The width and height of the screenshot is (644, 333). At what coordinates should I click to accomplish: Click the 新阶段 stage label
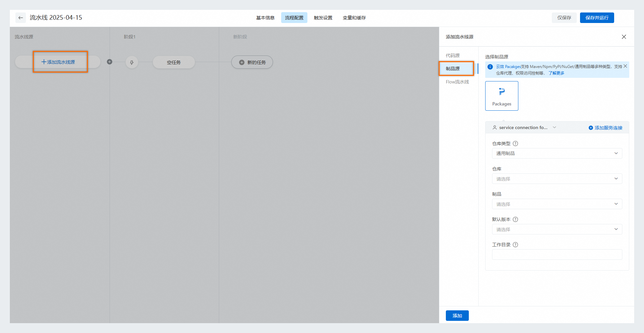[240, 37]
